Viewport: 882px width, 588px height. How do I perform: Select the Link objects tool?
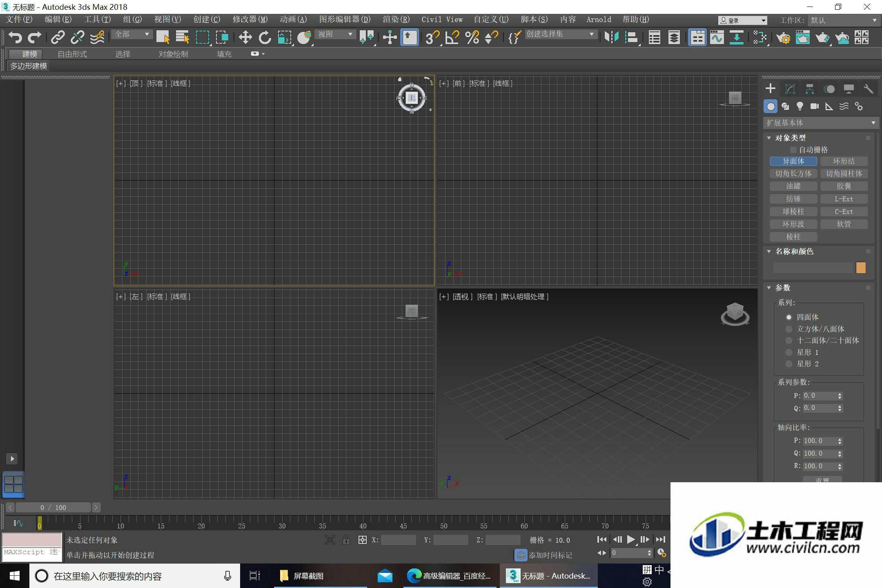58,37
